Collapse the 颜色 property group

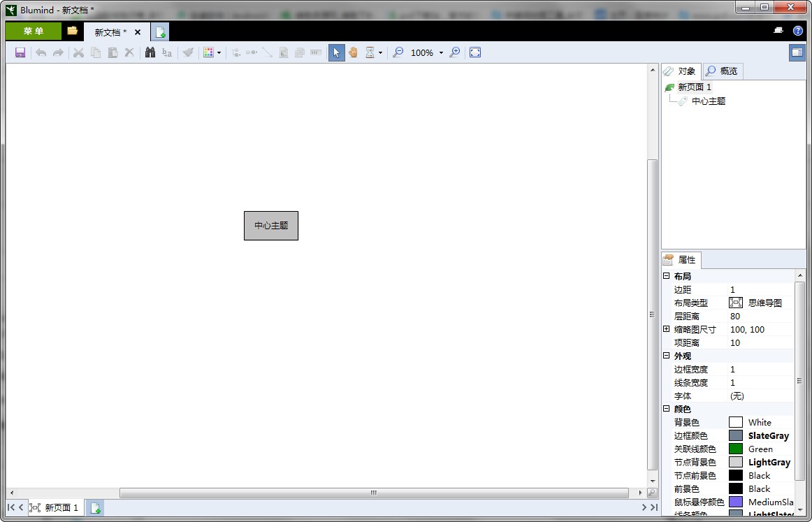click(667, 409)
